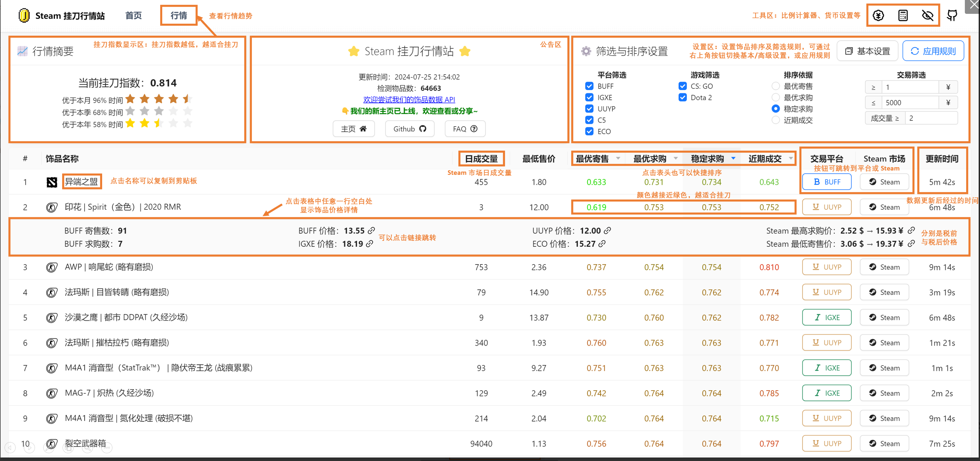
Task: Open the FAQ button
Action: [x=465, y=129]
